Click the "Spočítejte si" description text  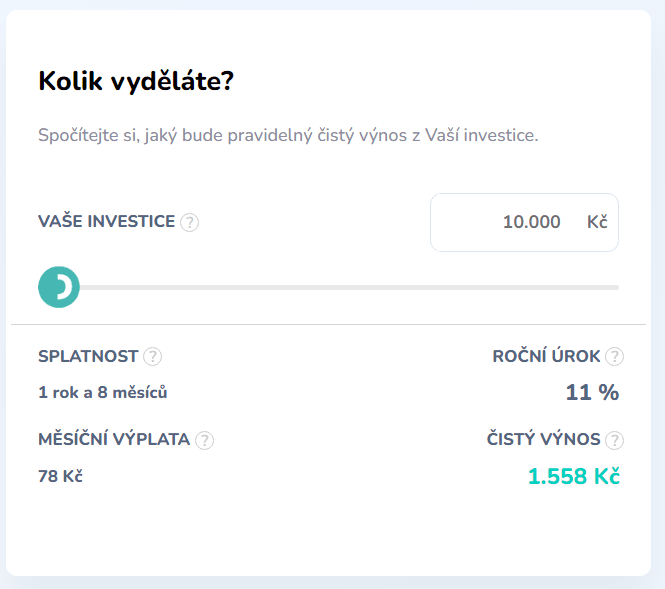(x=288, y=135)
